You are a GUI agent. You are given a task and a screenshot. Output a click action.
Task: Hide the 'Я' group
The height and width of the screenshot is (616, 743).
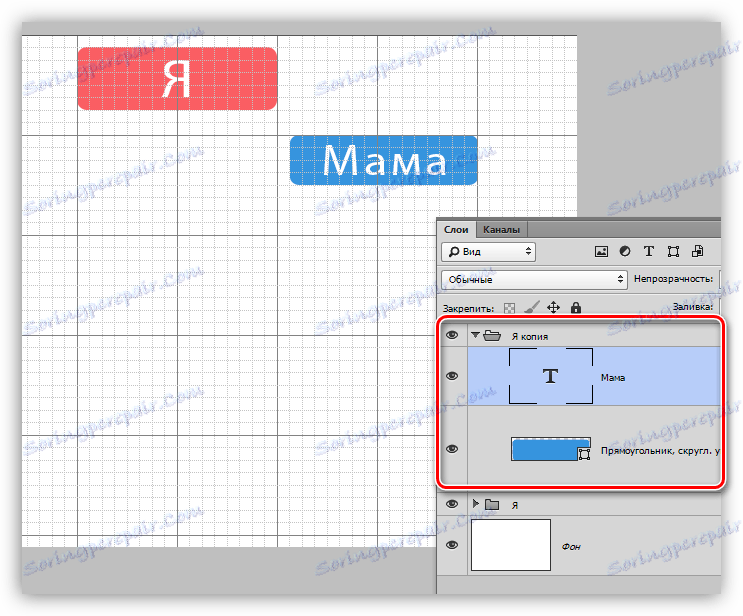452,504
